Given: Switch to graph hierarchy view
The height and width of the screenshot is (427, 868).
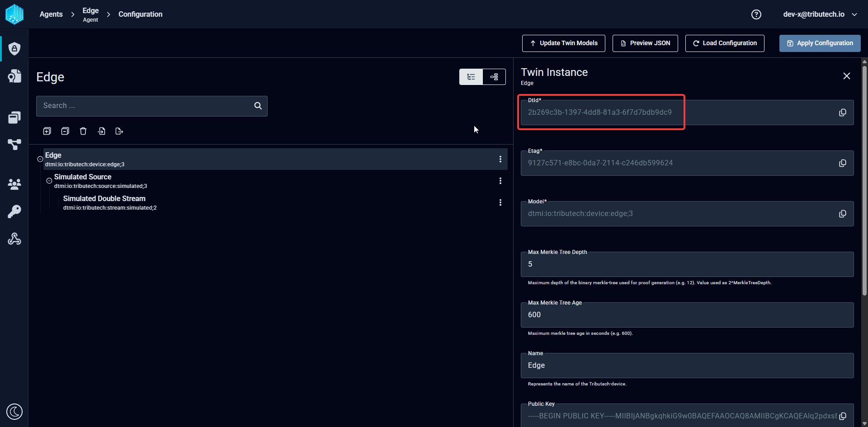Looking at the screenshot, I should (x=494, y=77).
